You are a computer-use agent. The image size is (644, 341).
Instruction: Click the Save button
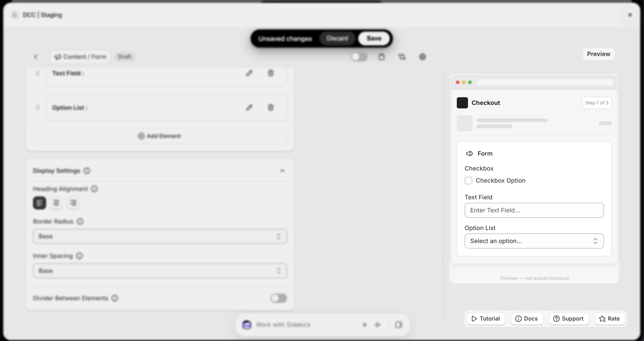374,38
